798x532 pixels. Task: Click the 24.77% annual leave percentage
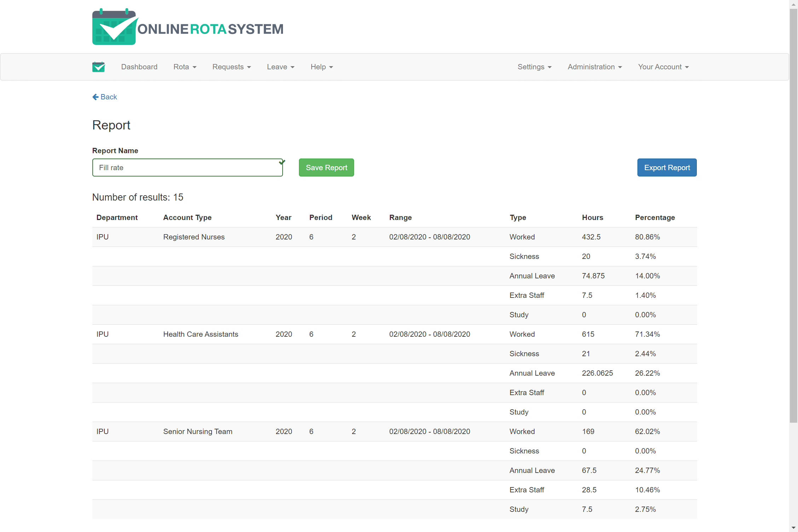click(x=648, y=470)
